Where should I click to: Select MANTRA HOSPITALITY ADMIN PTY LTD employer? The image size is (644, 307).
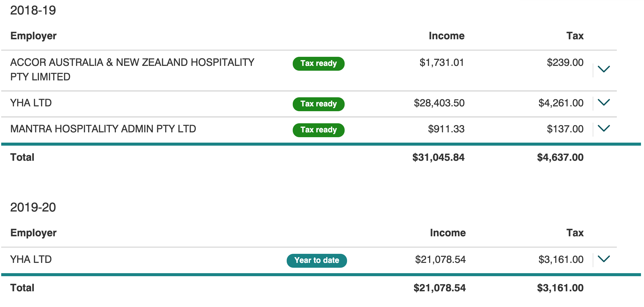[103, 129]
